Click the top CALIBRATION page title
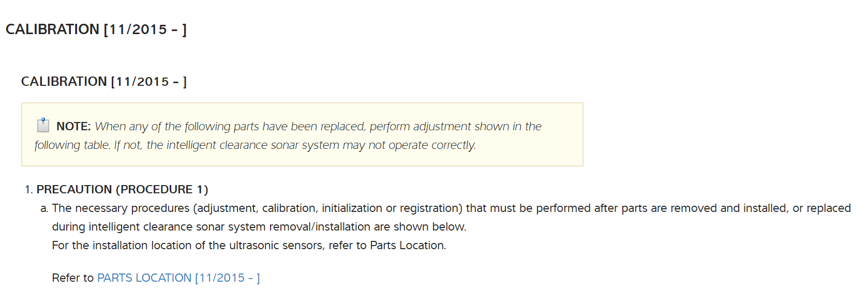Image resolution: width=868 pixels, height=305 pixels. [x=52, y=29]
